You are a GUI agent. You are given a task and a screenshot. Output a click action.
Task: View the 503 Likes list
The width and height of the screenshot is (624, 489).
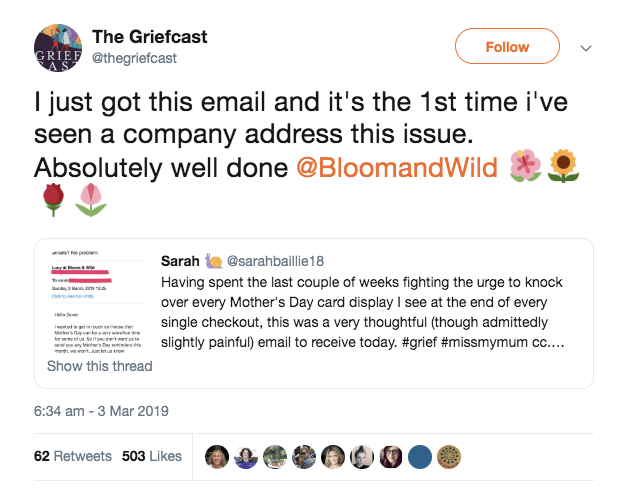[152, 456]
